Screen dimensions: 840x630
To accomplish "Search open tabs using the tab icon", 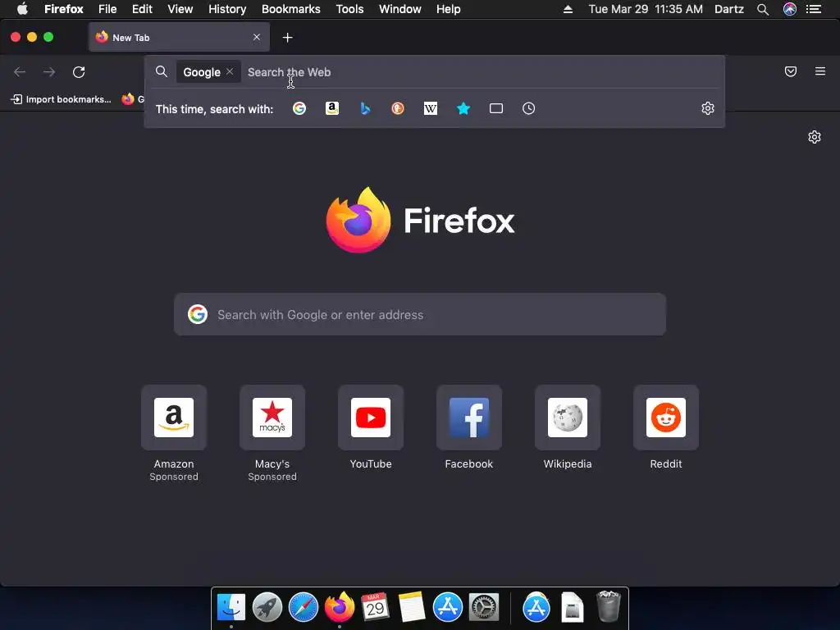I will (x=496, y=109).
